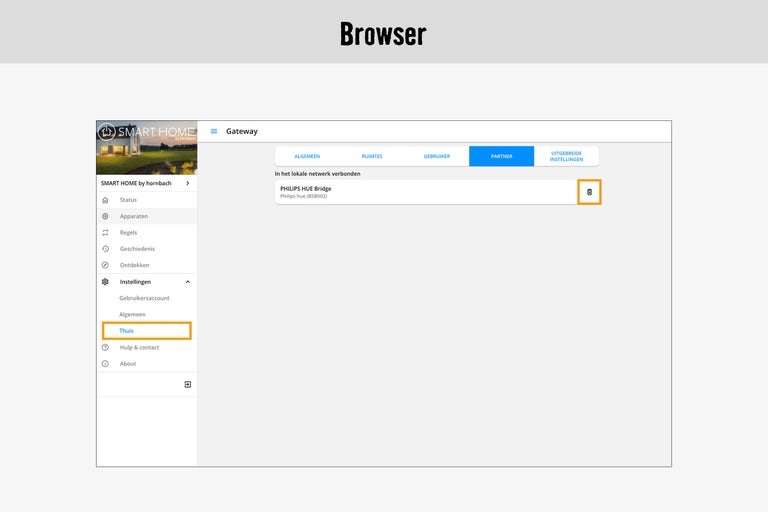The height and width of the screenshot is (512, 768).
Task: Open the hamburger menu beside Gateway
Action: pyautogui.click(x=214, y=131)
